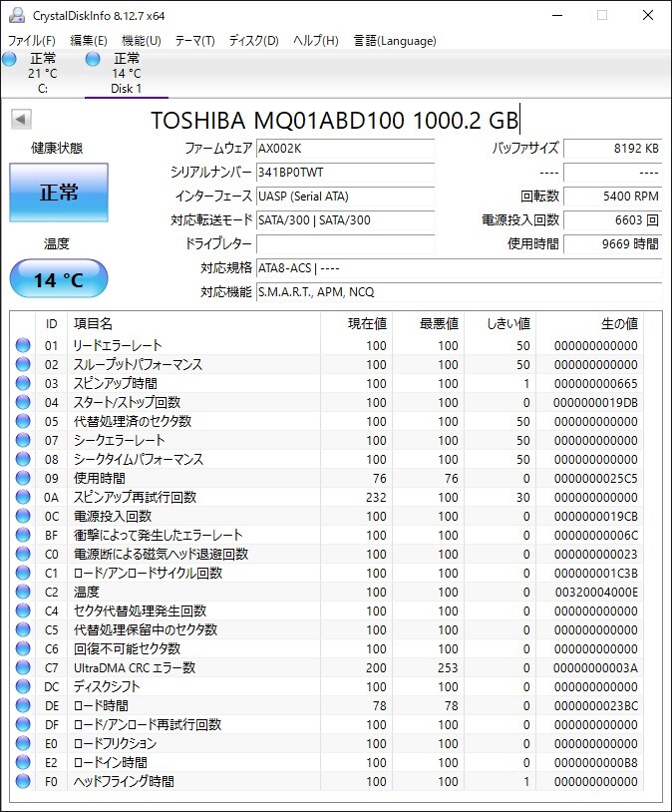
Task: Click the 14 °C temperature button
Action: tap(59, 278)
